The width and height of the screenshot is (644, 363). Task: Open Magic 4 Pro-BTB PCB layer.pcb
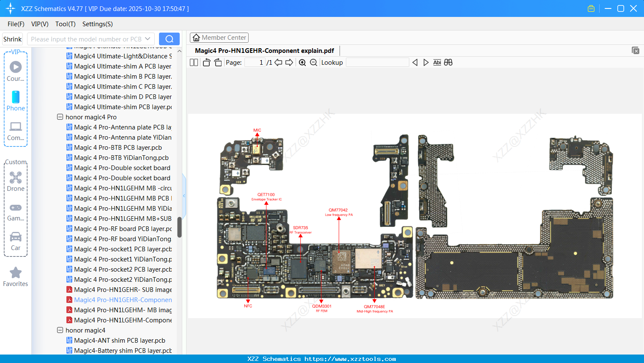tap(118, 148)
